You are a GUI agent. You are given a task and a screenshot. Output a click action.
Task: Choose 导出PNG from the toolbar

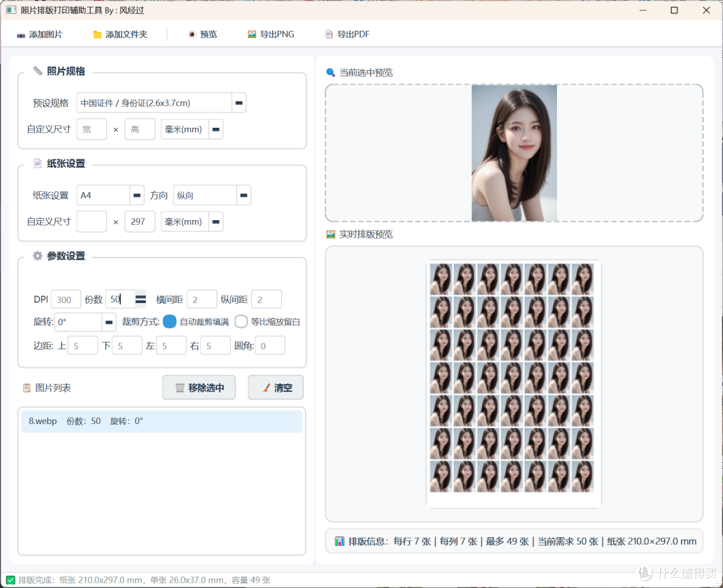click(271, 35)
